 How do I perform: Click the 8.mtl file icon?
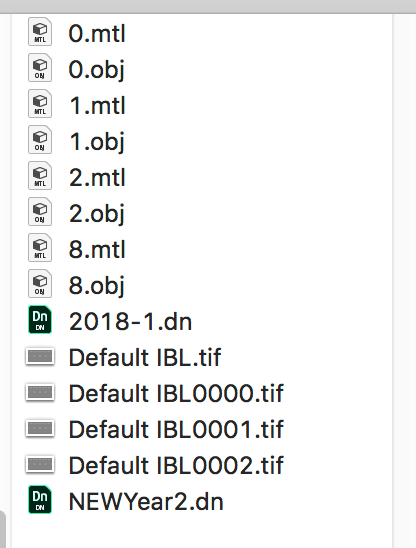pos(40,248)
